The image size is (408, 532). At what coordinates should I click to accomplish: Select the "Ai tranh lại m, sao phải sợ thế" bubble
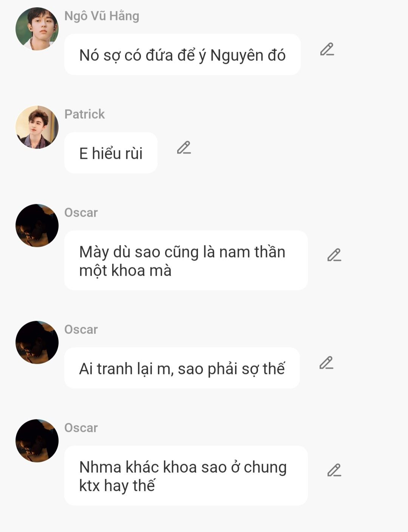coord(182,369)
